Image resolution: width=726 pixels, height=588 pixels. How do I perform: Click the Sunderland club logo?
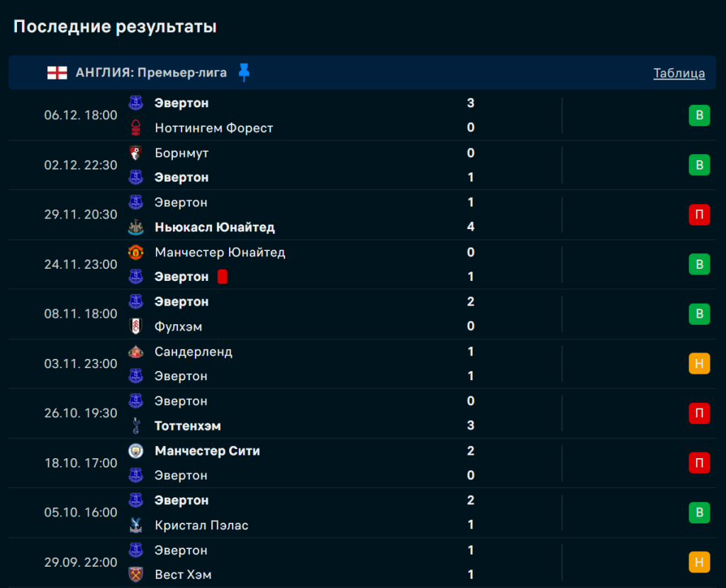click(135, 351)
